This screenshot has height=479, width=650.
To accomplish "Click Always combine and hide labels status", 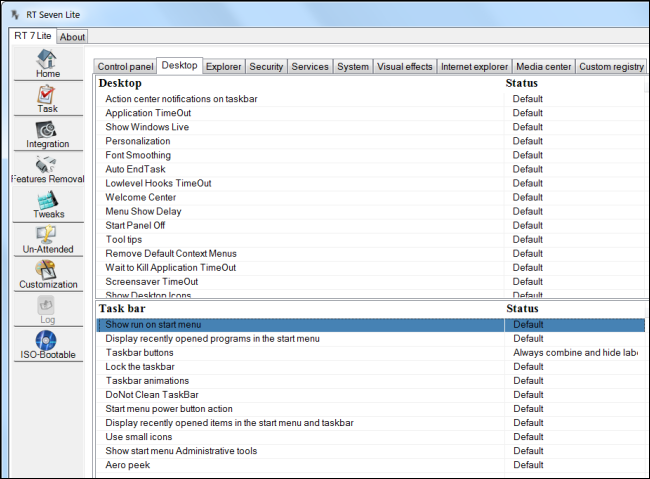I will point(575,353).
